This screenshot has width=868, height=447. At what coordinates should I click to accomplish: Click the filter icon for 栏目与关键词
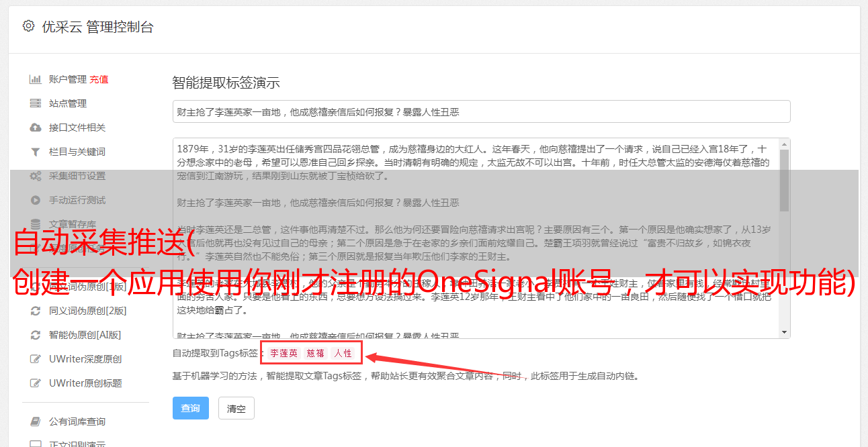36,152
